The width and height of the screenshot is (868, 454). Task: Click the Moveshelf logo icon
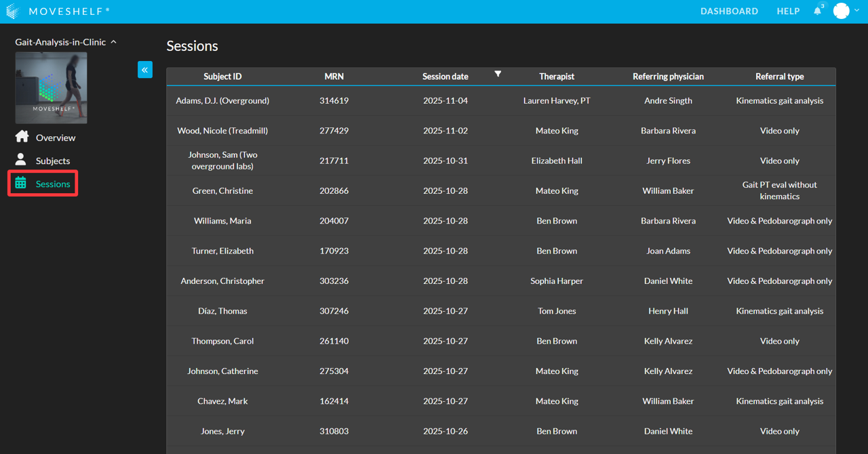point(12,11)
